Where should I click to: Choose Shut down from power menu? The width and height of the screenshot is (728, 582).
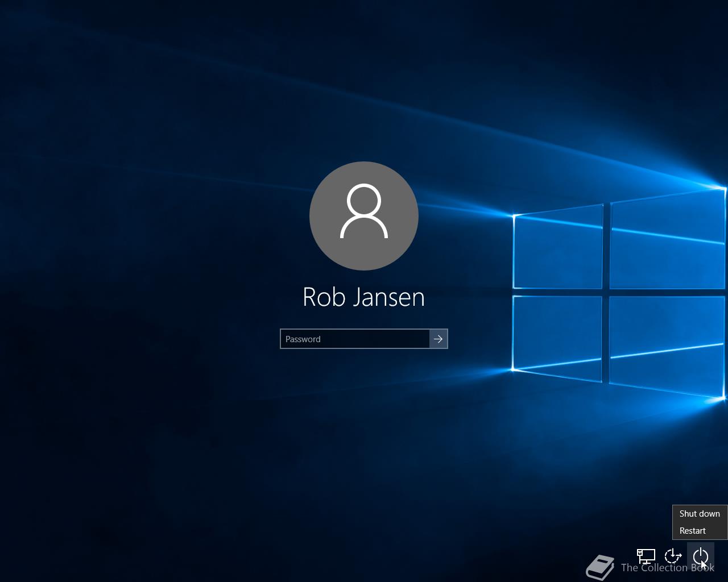click(x=700, y=513)
